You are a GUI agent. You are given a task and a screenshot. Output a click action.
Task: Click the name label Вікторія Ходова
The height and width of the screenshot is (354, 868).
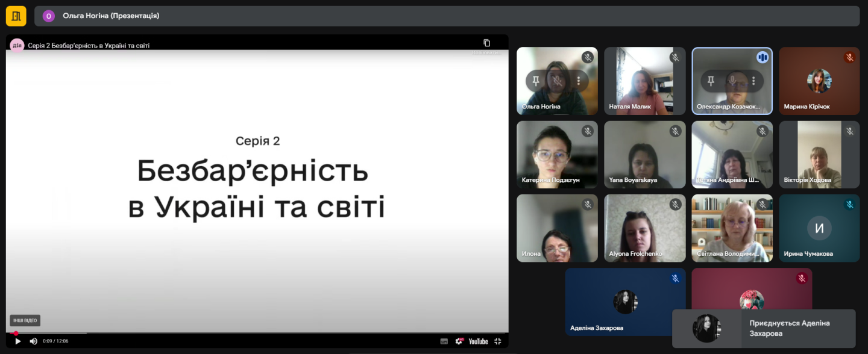click(807, 180)
